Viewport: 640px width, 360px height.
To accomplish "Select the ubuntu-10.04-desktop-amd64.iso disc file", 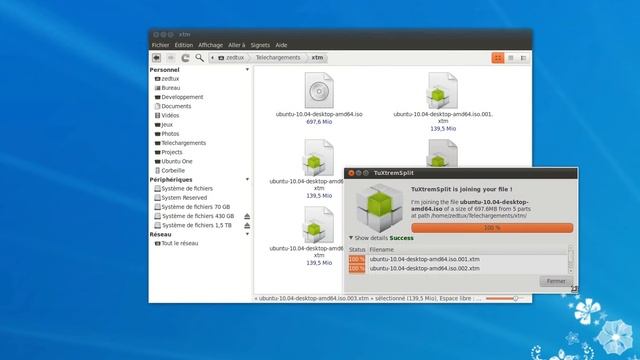I will pos(319,91).
